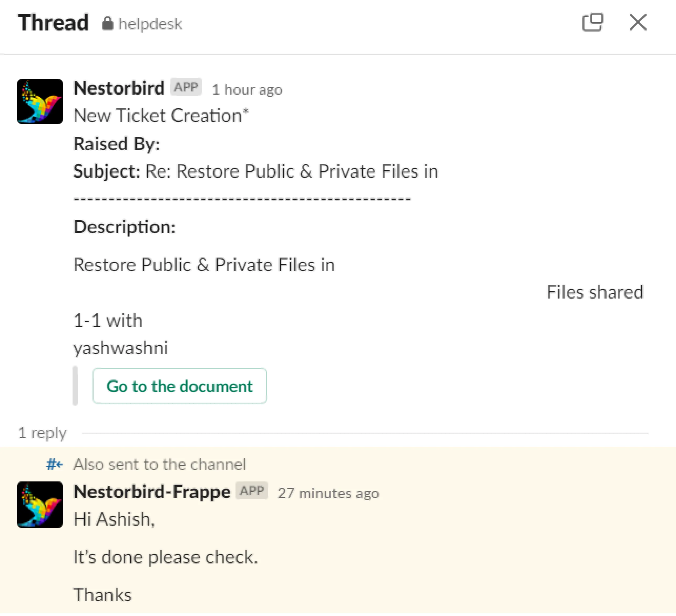Click the Nestorbird-Frappe avatar image
This screenshot has height=616, width=676.
point(40,504)
